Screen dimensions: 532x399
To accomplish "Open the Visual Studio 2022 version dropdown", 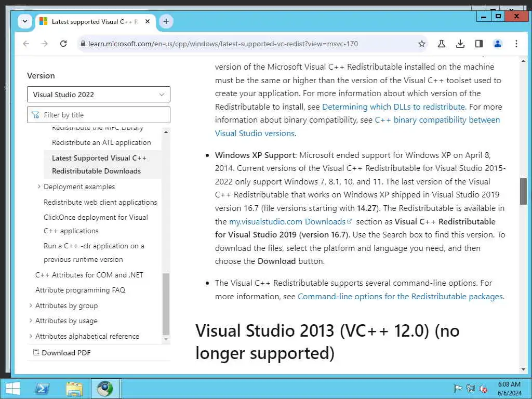I will coord(98,95).
